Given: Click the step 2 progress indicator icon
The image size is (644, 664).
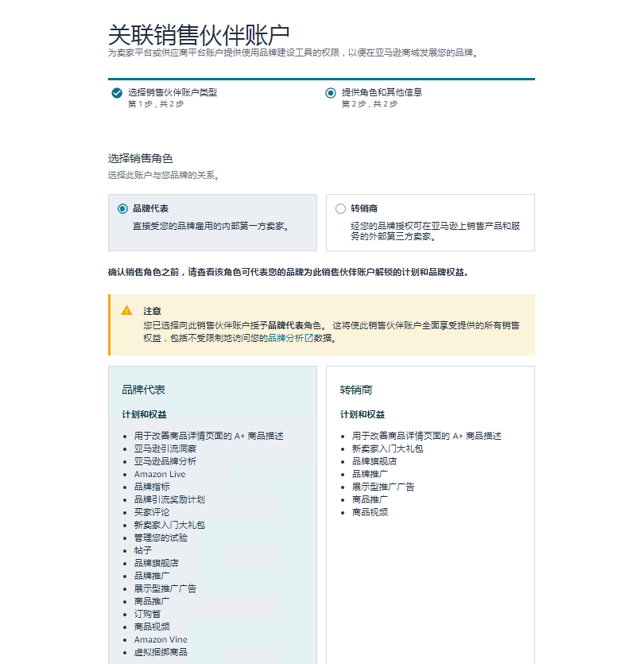Looking at the screenshot, I should point(331,93).
